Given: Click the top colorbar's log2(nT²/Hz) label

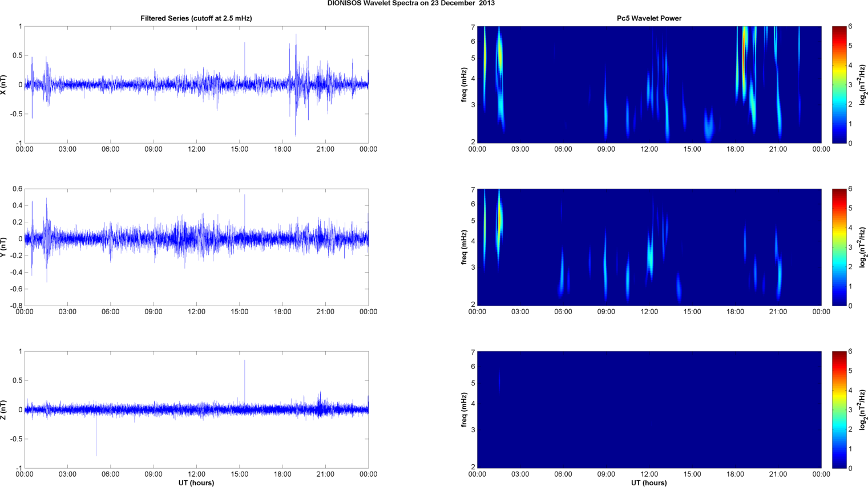Looking at the screenshot, I should [x=863, y=85].
